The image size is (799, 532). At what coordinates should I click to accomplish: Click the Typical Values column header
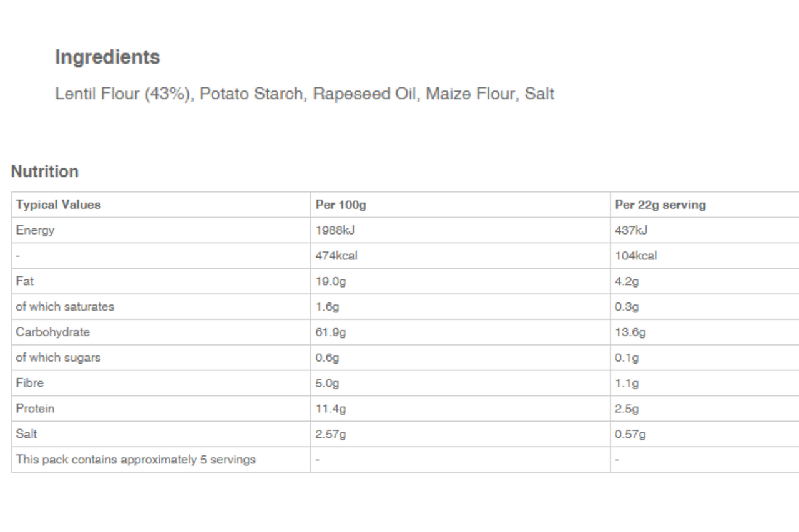pos(58,205)
